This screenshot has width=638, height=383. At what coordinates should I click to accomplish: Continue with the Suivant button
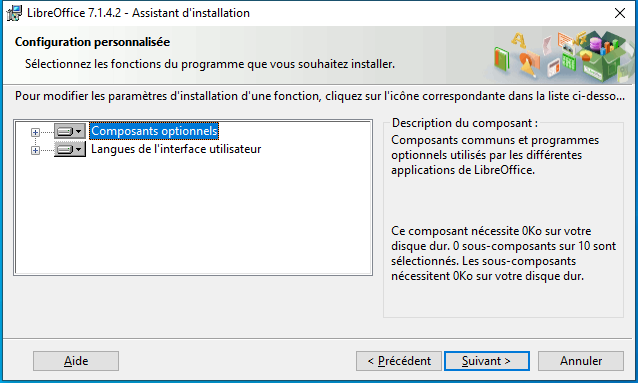tap(487, 361)
